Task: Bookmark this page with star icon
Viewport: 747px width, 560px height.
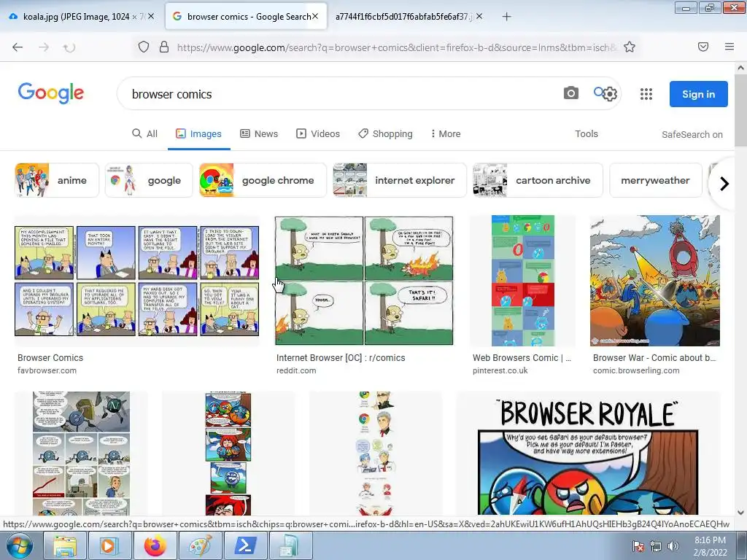Action: coord(630,47)
